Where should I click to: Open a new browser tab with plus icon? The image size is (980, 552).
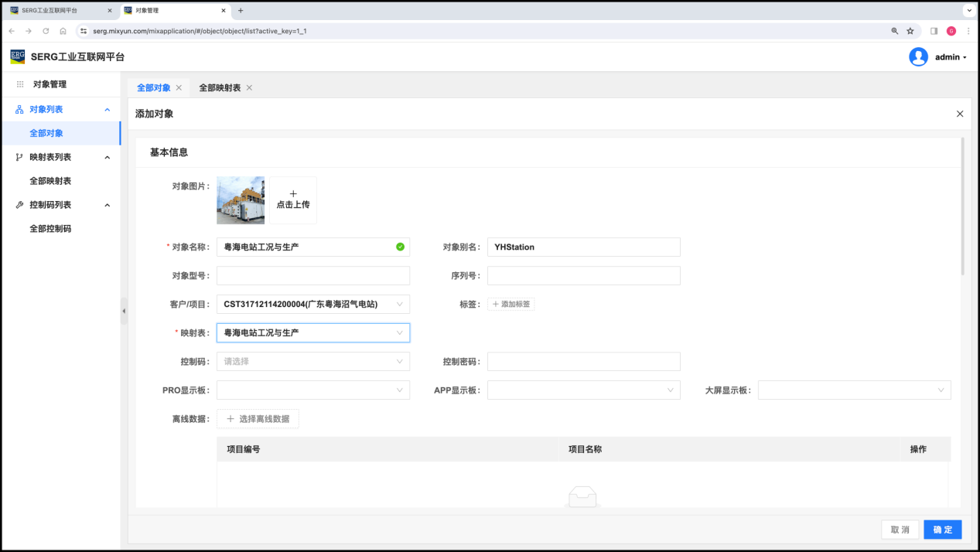[241, 11]
